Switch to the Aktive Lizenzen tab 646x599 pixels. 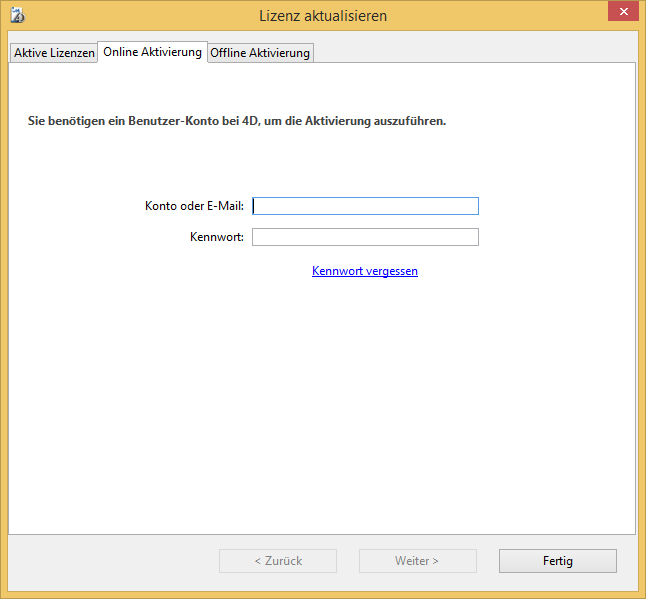(54, 53)
